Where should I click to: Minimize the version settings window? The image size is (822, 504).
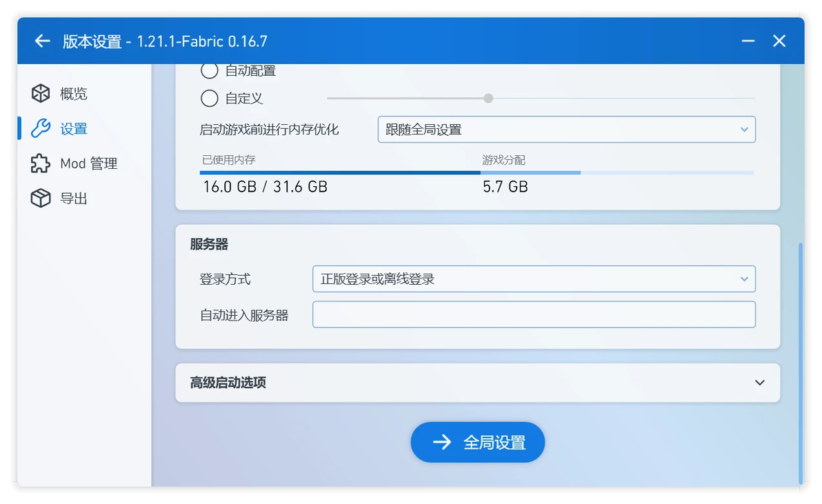748,41
